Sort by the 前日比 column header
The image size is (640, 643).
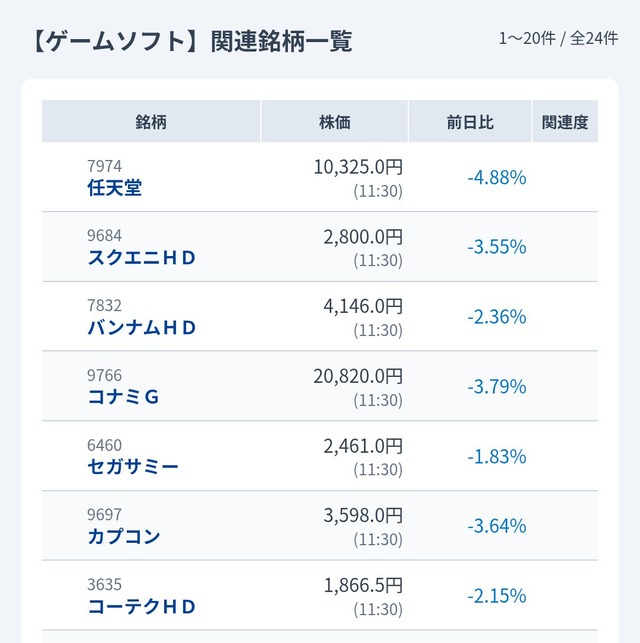pos(470,122)
